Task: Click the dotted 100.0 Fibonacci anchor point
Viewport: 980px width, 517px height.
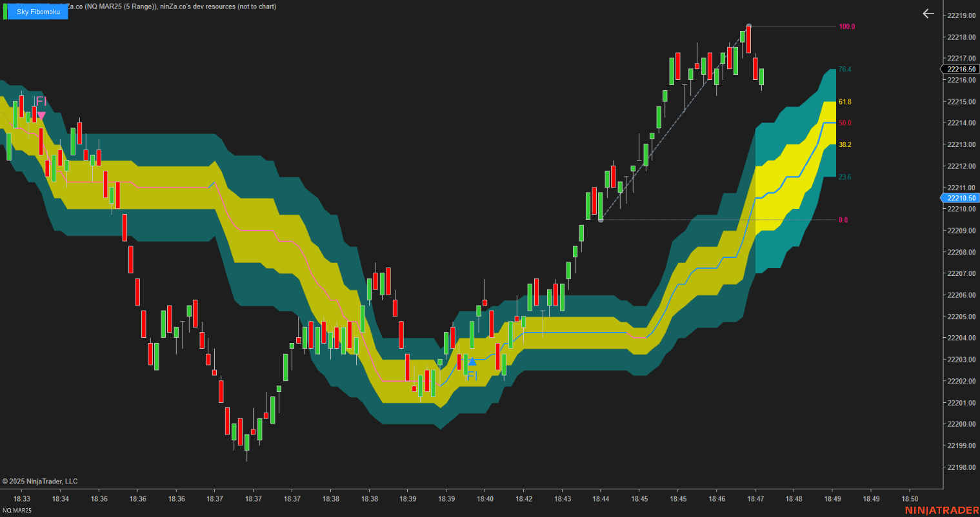Action: point(748,26)
